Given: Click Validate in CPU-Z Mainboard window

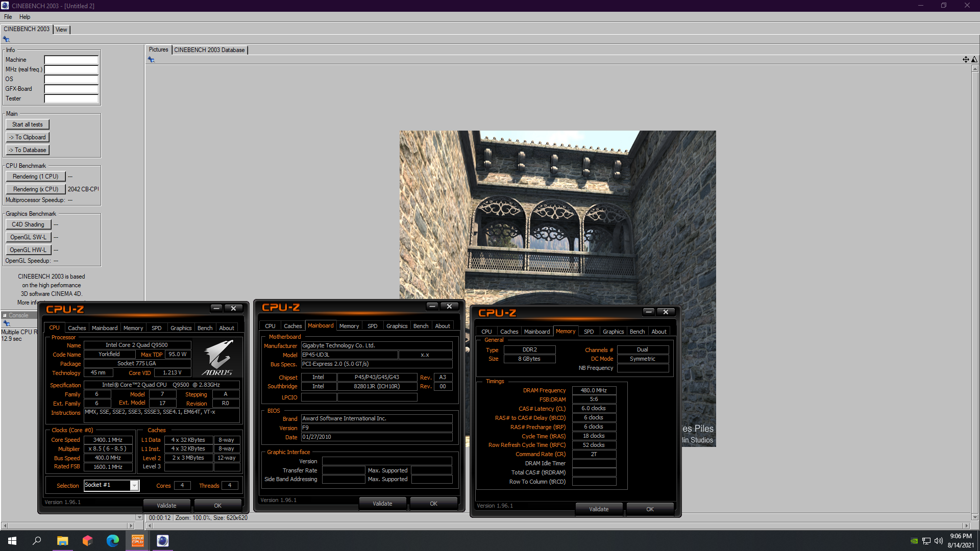Looking at the screenshot, I should coord(382,504).
